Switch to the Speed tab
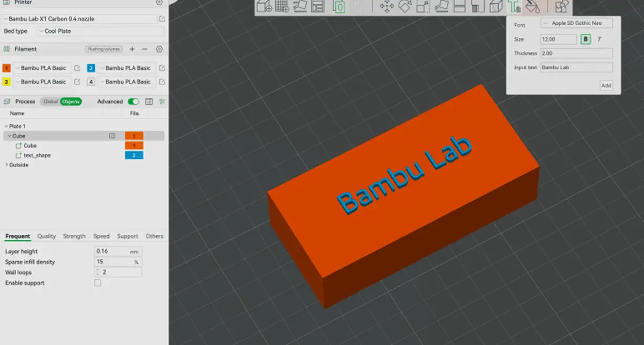This screenshot has width=644, height=345. click(101, 236)
